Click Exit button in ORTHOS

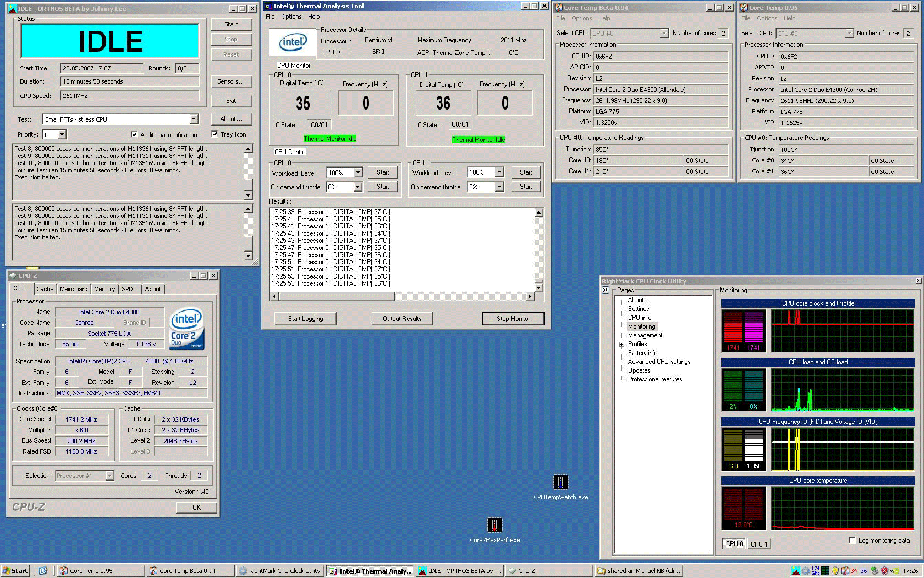(x=231, y=101)
